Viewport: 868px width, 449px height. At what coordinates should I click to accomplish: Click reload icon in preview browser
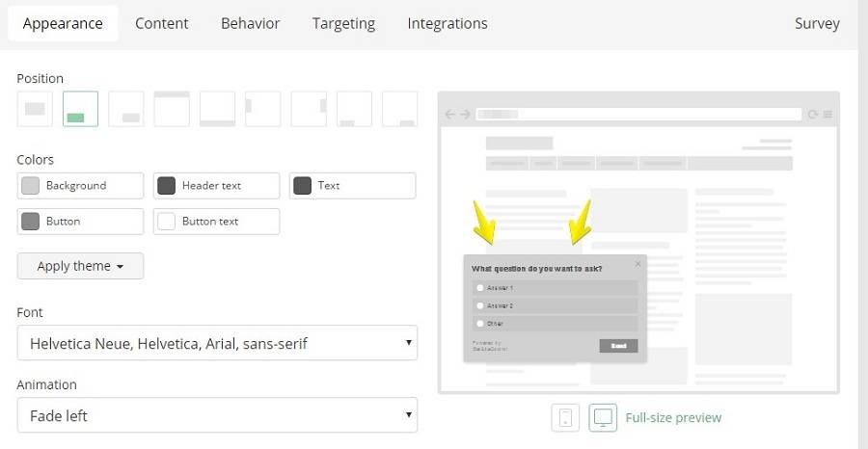click(x=813, y=115)
